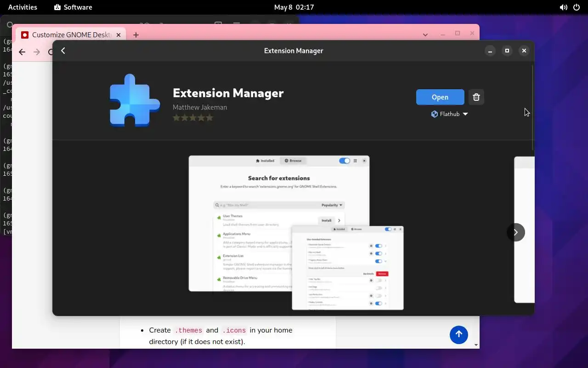Click the volume icon in top bar
588x368 pixels.
point(563,7)
